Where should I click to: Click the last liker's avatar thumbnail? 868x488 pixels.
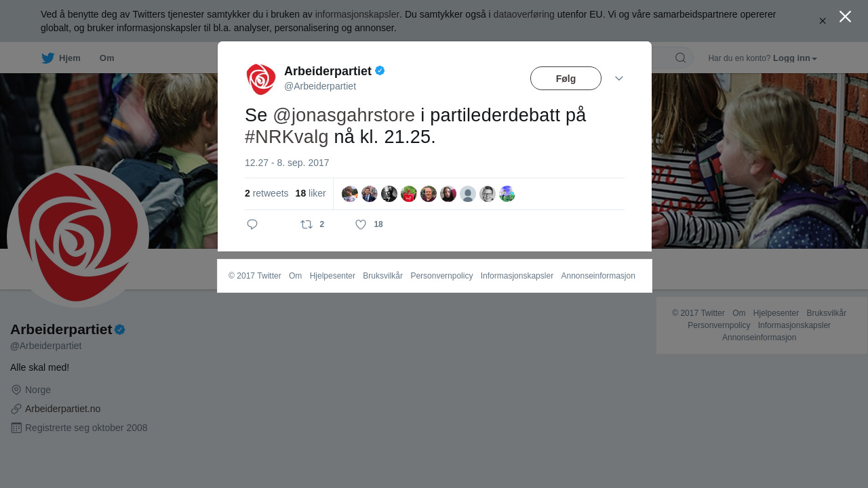[507, 194]
